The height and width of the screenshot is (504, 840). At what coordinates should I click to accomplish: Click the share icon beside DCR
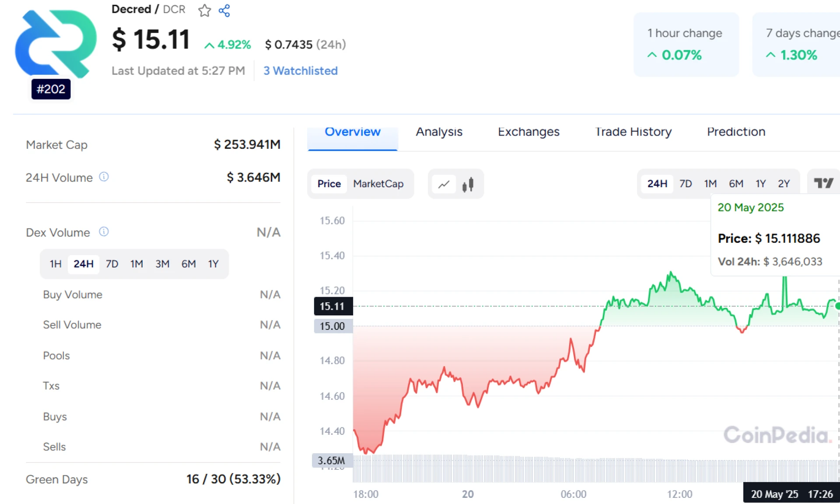(x=224, y=10)
